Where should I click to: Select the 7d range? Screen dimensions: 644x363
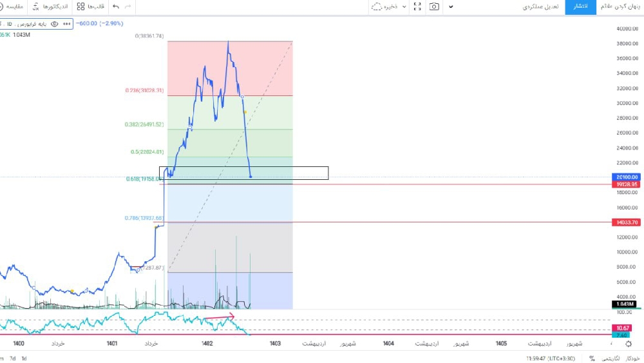pyautogui.click(x=13, y=358)
